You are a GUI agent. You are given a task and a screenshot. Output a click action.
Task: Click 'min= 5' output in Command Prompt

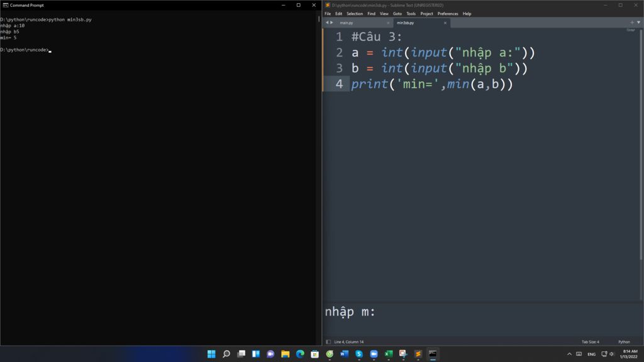tap(9, 38)
